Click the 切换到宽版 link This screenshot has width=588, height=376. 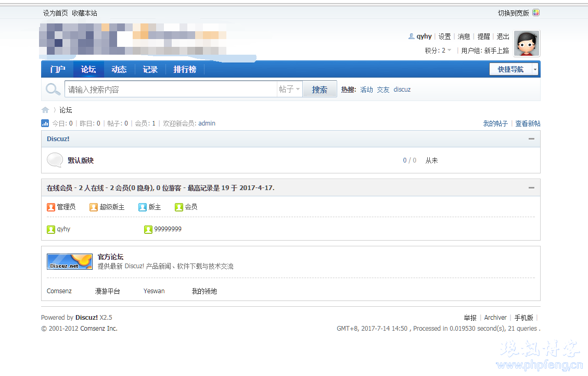pyautogui.click(x=514, y=13)
